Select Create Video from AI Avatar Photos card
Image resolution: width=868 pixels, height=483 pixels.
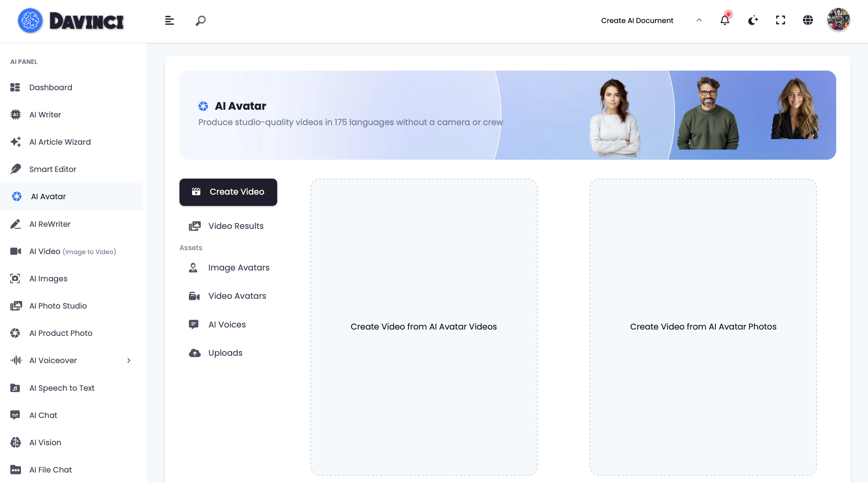pos(703,327)
